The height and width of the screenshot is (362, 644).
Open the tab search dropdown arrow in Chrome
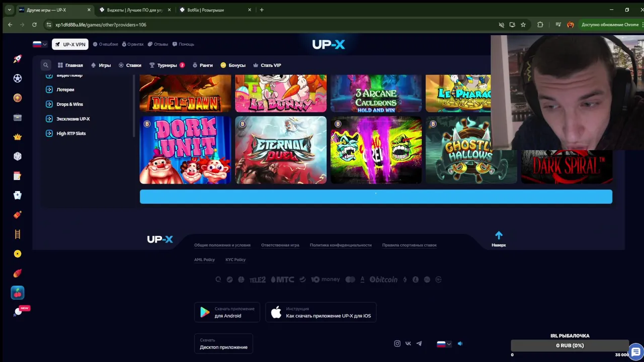(9, 10)
